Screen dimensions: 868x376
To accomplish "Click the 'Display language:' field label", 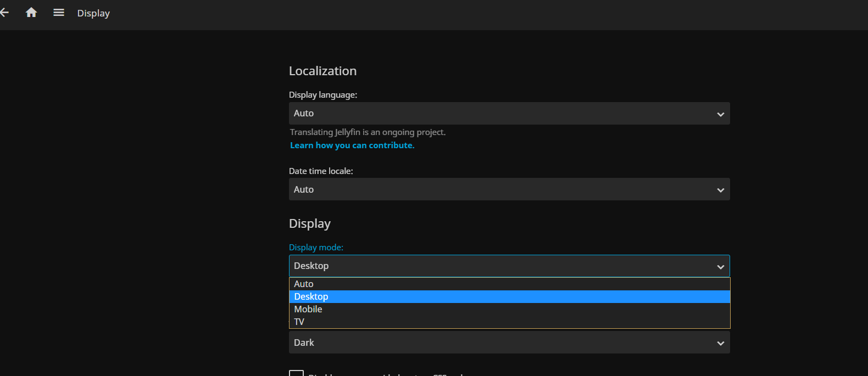I will click(323, 95).
